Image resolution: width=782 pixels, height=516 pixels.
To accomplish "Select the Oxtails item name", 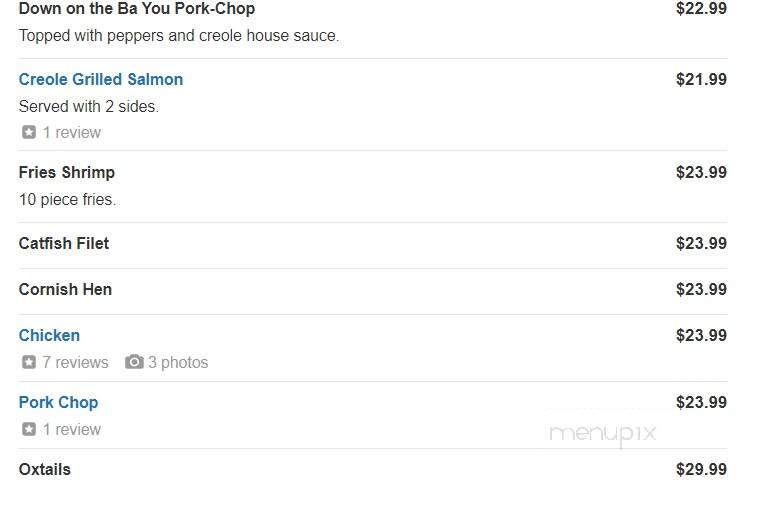I will click(44, 469).
